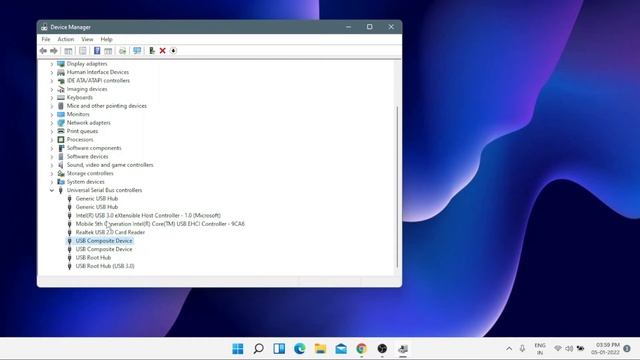Click the Universal Serial Bus controllers label
The width and height of the screenshot is (640, 360).
point(104,190)
